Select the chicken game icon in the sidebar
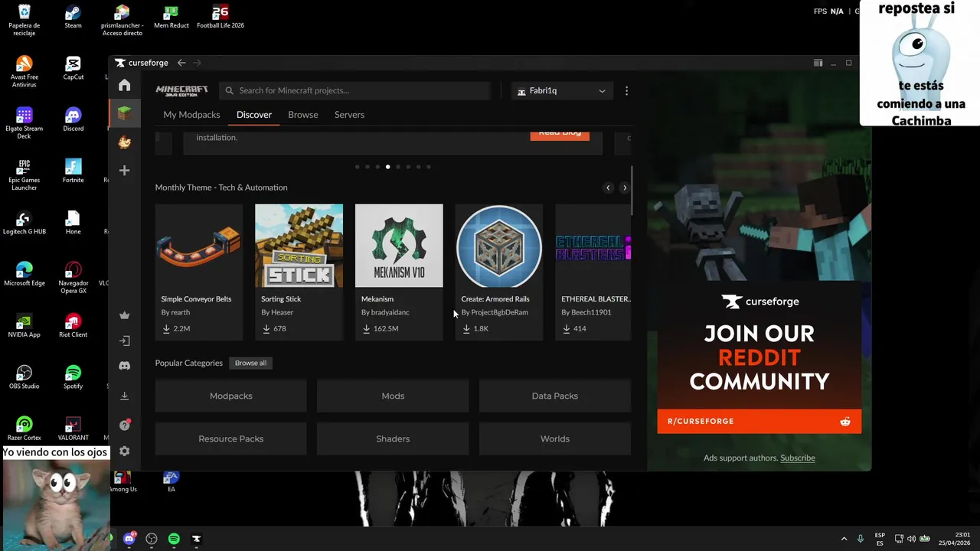 [124, 142]
